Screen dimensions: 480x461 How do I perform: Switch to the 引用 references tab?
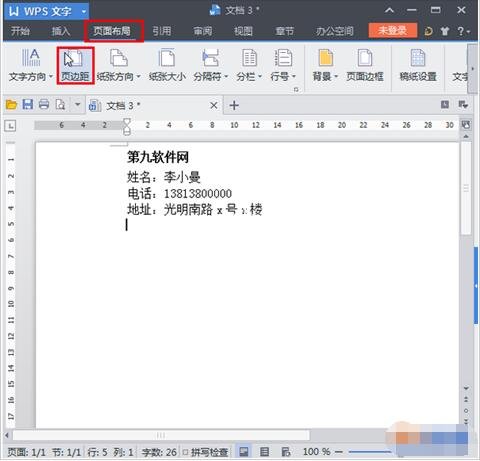162,31
